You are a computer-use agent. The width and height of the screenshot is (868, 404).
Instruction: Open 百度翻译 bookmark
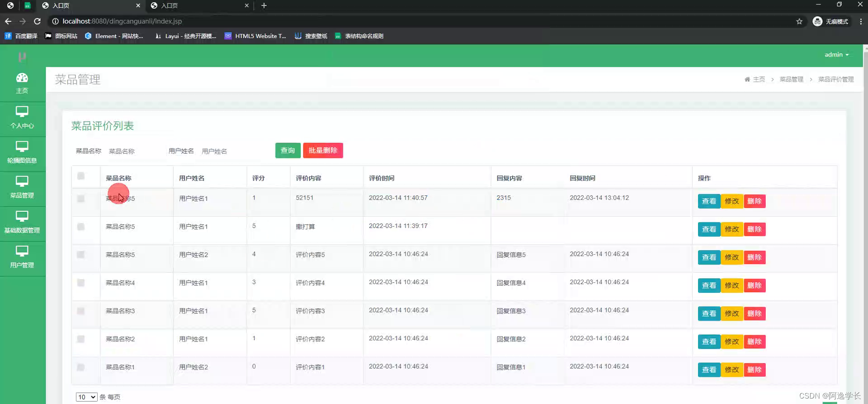21,36
